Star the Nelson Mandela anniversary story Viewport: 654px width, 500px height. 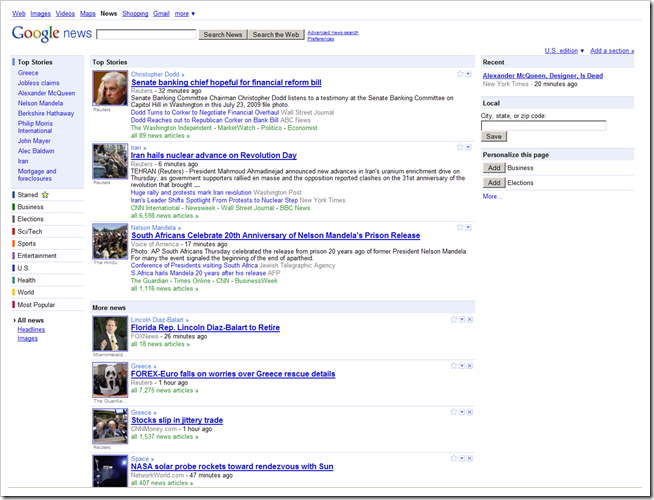click(x=460, y=227)
